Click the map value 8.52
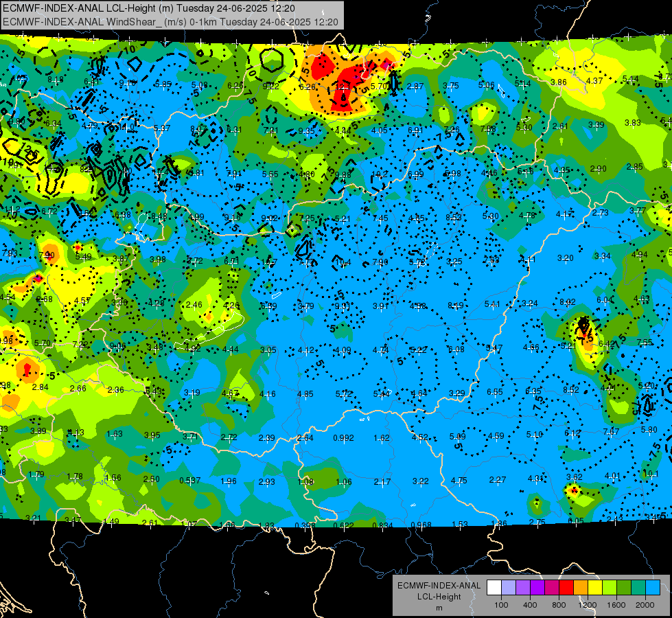The width and height of the screenshot is (672, 618). (x=571, y=390)
